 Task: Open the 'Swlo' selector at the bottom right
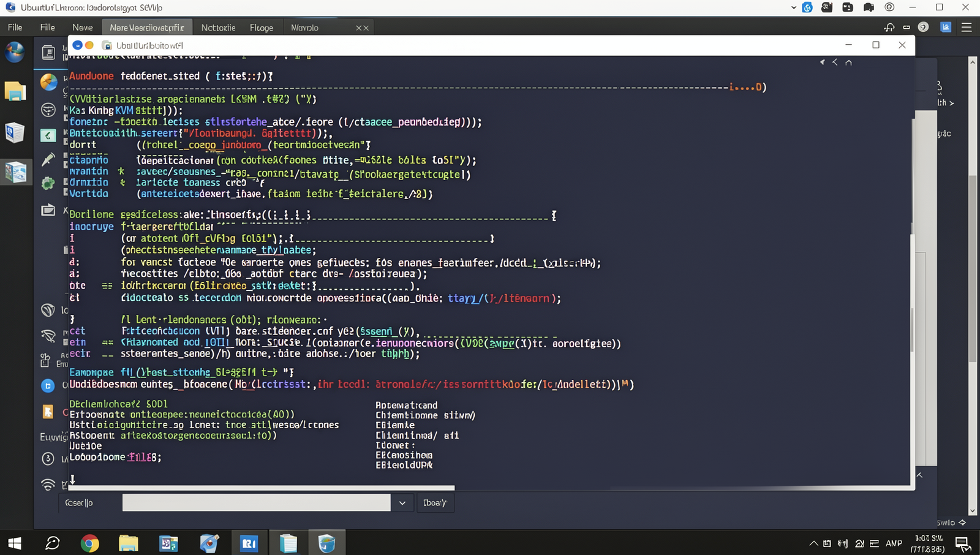coord(951,523)
